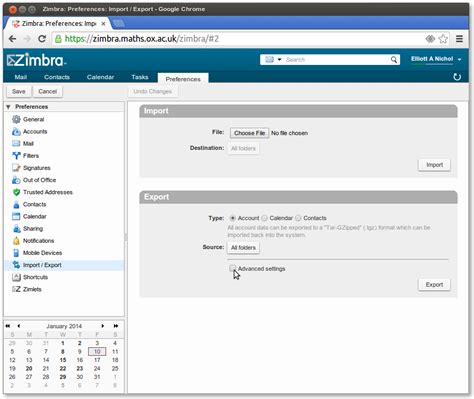The image size is (474, 399).
Task: Click the Zimbra logo
Action: point(36,60)
